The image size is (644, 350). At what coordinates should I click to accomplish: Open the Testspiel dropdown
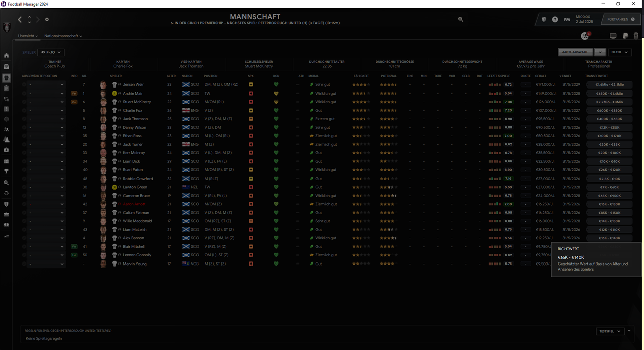tap(610, 331)
